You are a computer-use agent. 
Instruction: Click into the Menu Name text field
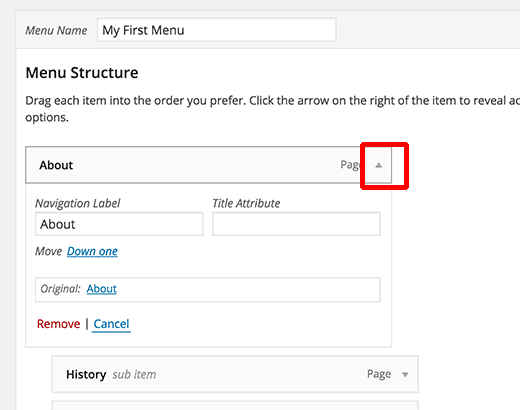(x=217, y=30)
